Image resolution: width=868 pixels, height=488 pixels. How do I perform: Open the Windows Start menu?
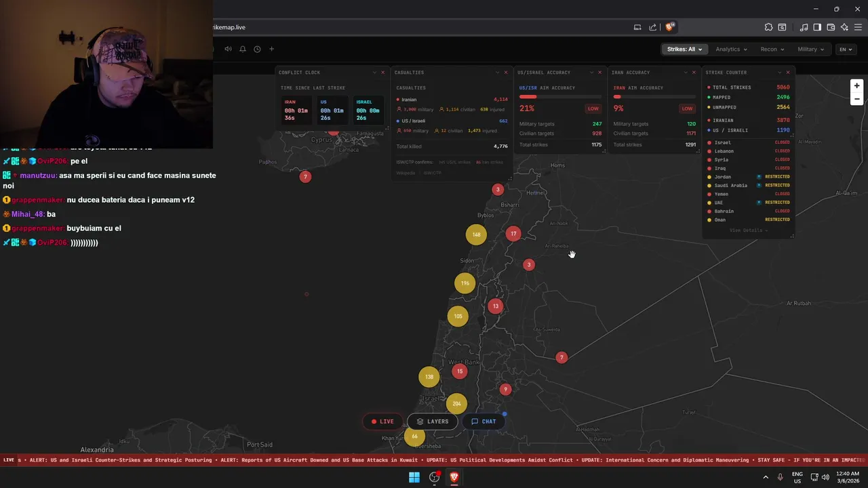pyautogui.click(x=414, y=477)
